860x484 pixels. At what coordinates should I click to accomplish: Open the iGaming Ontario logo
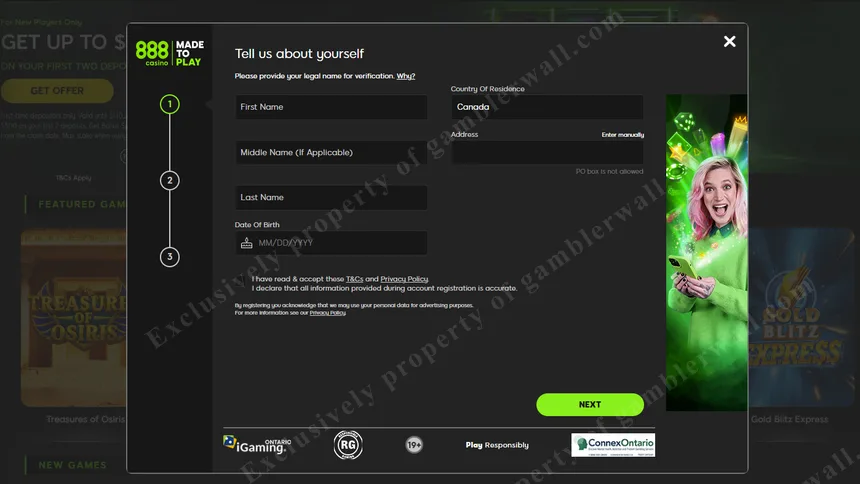(x=257, y=444)
